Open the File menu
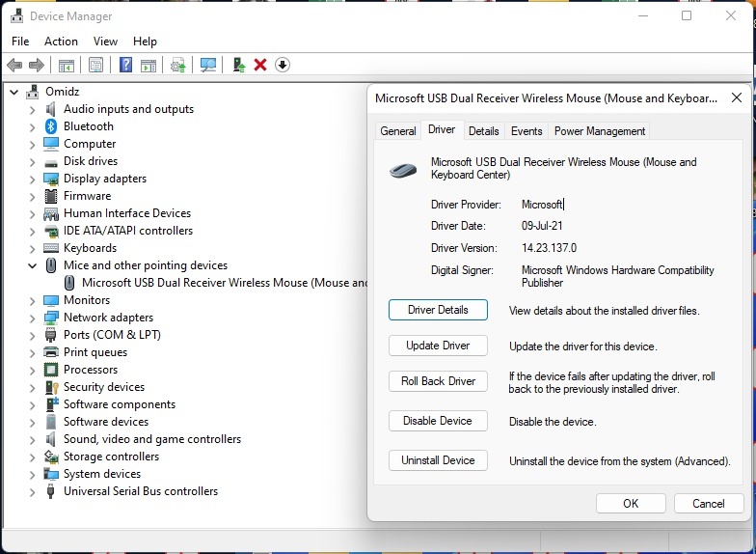Screen dimensions: 756x554 pyautogui.click(x=20, y=42)
